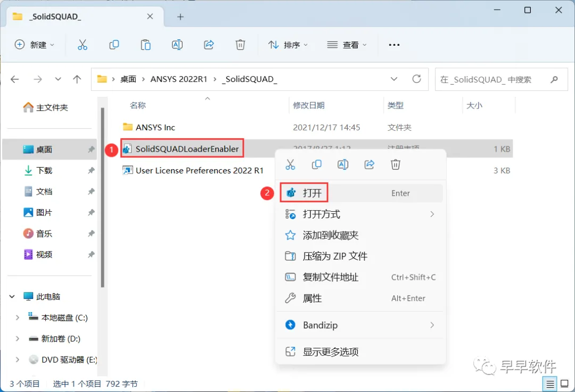This screenshot has width=575, height=392.
Task: Share using the context menu share icon
Action: 369,164
